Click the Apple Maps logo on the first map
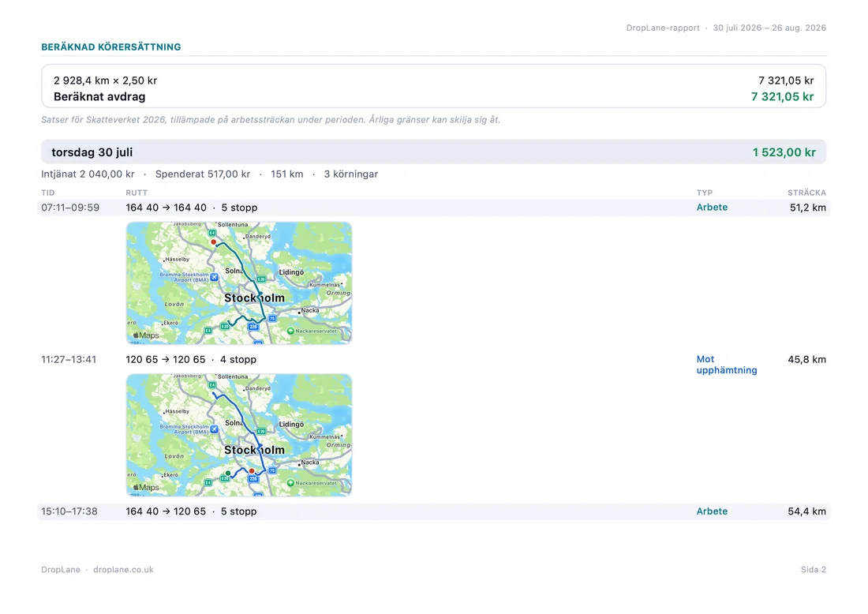This screenshot has width=868, height=614. coord(146,335)
